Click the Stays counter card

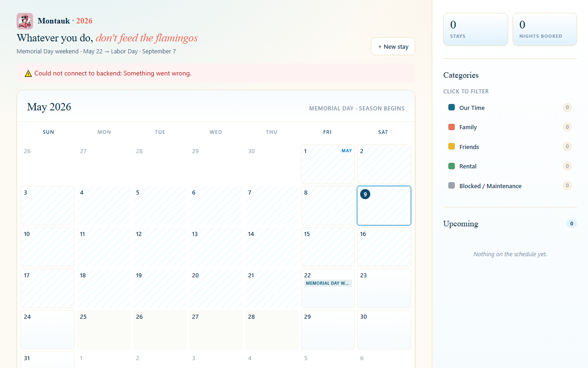(x=475, y=29)
